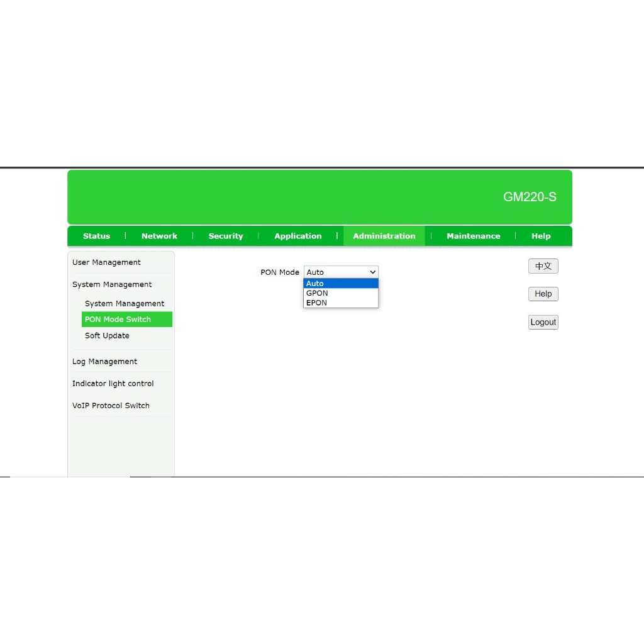Switch to the Network tab
The width and height of the screenshot is (644, 644).
pyautogui.click(x=159, y=236)
